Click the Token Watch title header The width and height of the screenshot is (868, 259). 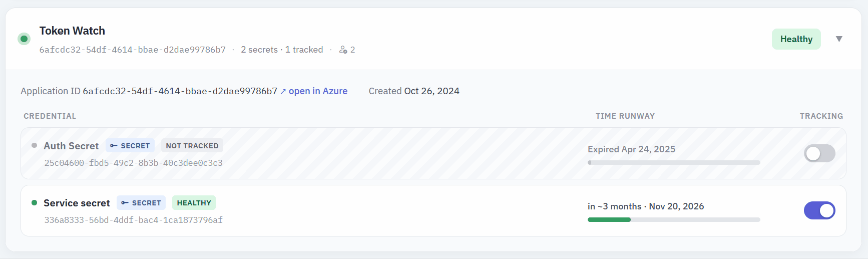click(x=72, y=31)
